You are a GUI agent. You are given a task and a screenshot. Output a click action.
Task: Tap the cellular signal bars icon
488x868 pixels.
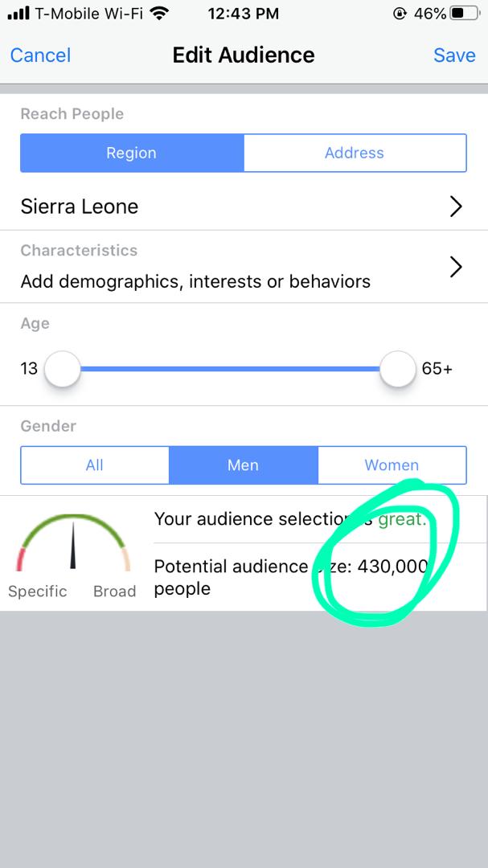click(18, 14)
